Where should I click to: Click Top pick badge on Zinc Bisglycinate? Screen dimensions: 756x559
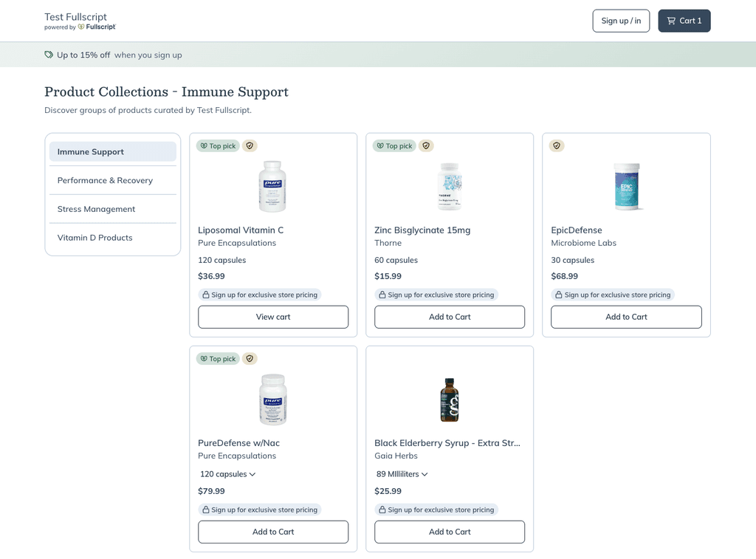coord(394,145)
